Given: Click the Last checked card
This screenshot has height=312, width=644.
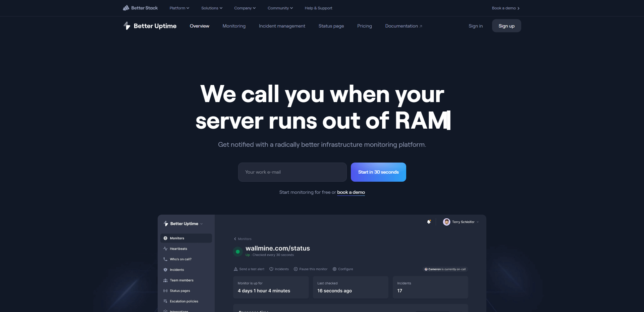Looking at the screenshot, I should [x=351, y=287].
